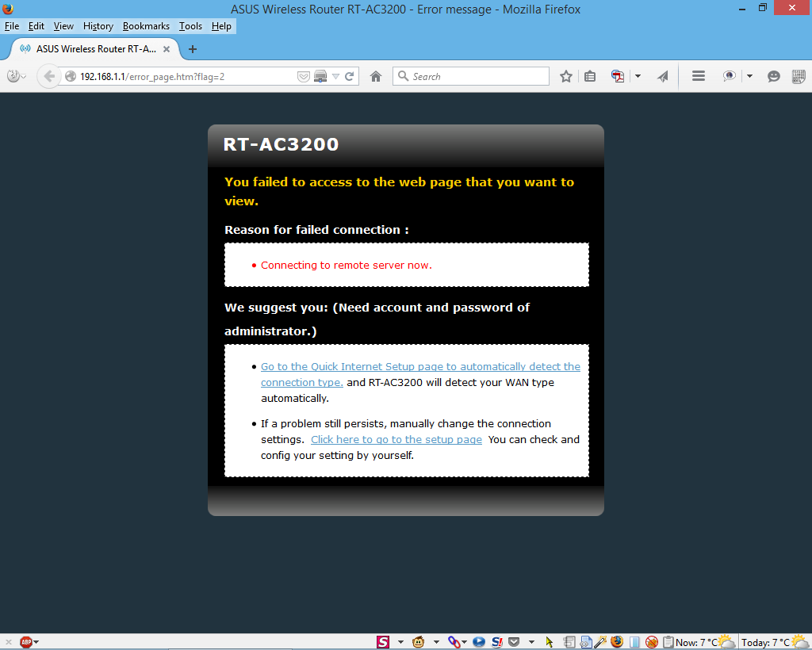Follow the Quick Internet Setup page link
The width and height of the screenshot is (812, 650).
[420, 374]
